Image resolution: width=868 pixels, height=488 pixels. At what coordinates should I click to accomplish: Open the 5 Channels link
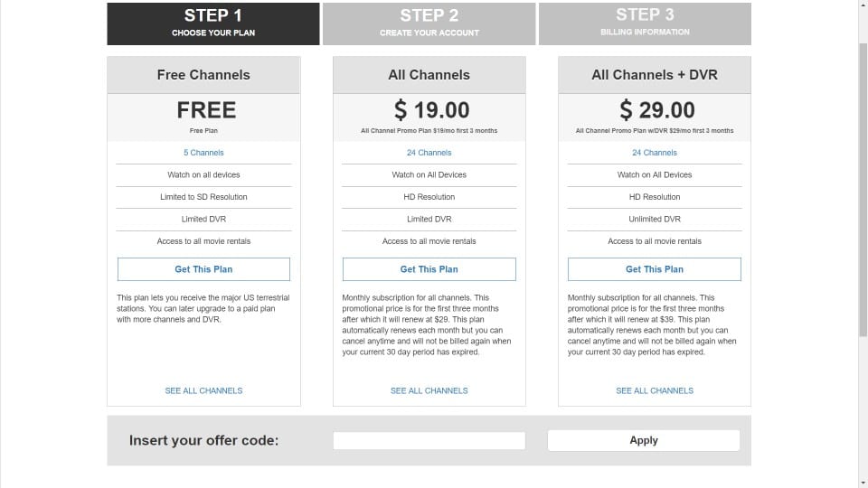(203, 153)
